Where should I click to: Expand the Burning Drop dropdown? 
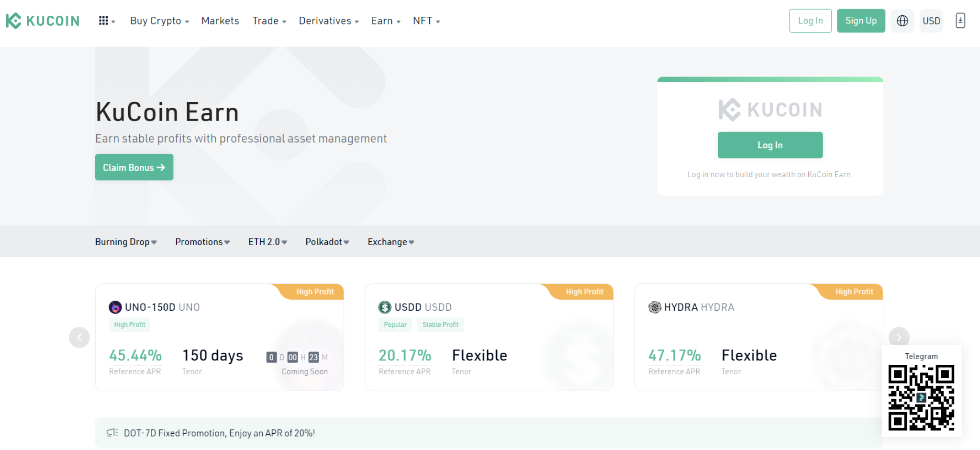point(125,242)
